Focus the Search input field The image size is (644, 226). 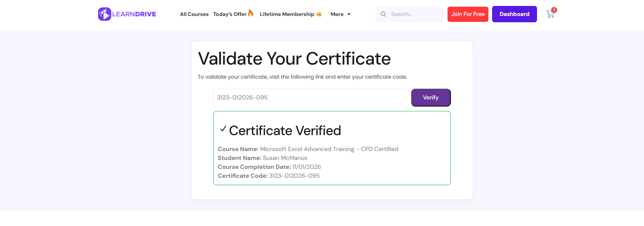click(x=409, y=14)
